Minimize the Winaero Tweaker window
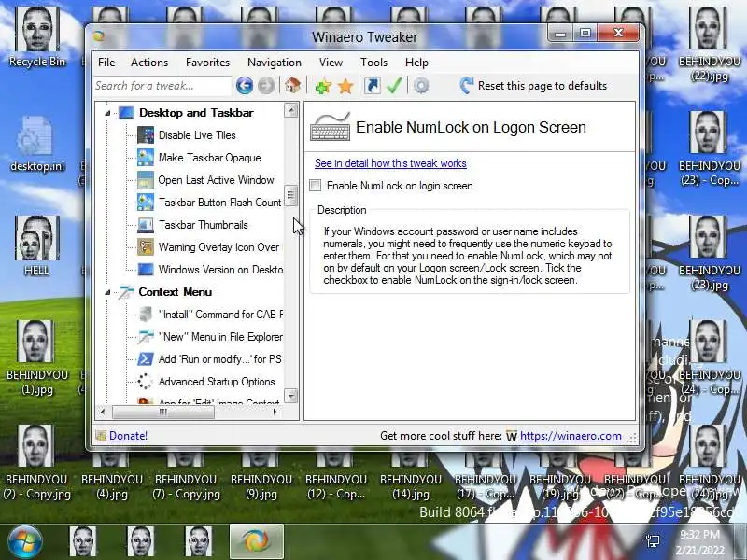This screenshot has height=560, width=747. 560,34
